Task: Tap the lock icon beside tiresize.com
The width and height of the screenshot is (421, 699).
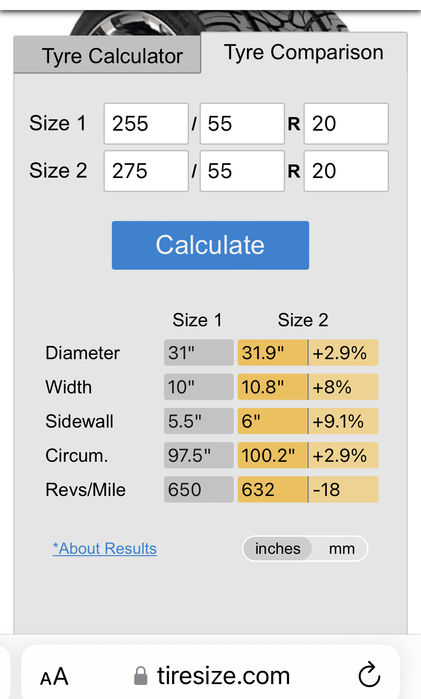Action: pyautogui.click(x=140, y=676)
